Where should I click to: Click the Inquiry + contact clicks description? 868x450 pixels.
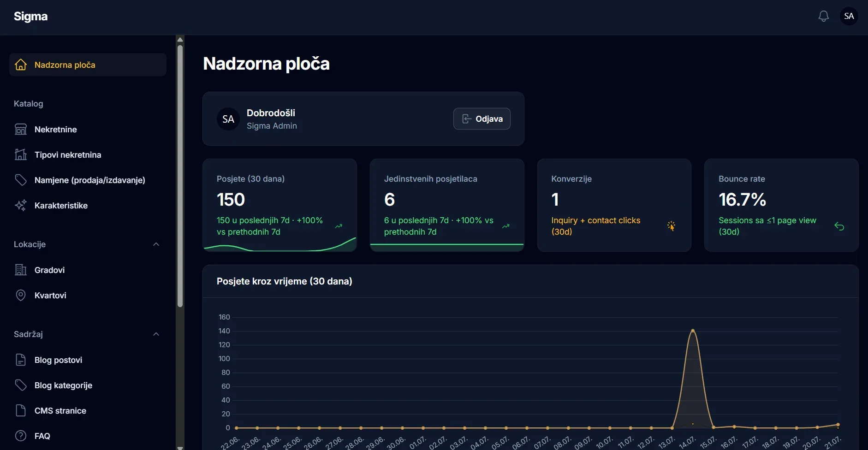tap(596, 226)
